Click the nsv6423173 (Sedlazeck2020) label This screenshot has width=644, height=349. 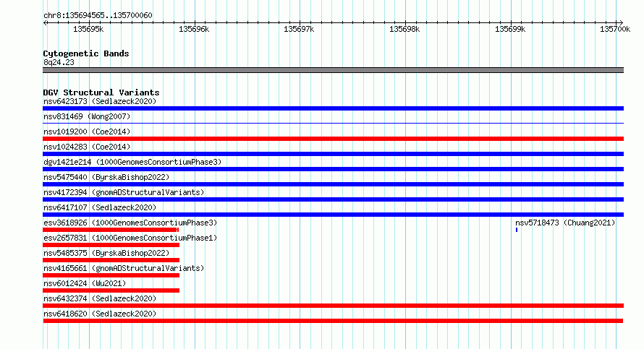pyautogui.click(x=100, y=101)
